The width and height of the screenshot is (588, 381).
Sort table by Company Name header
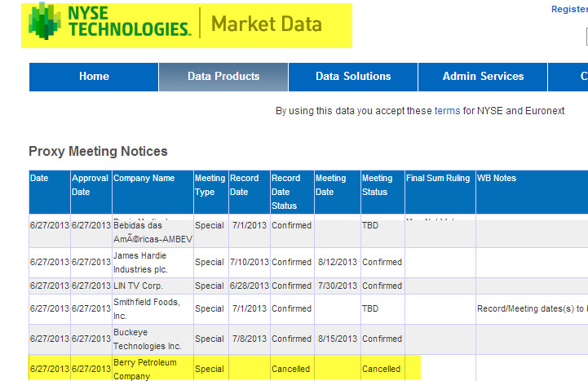[144, 178]
